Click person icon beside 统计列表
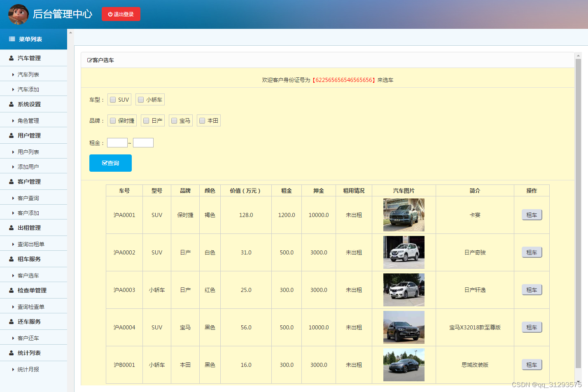This screenshot has width=588, height=392. (12, 353)
